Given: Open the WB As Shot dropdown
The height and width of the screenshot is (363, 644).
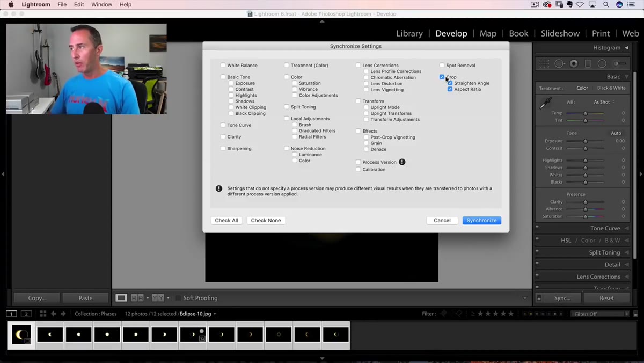Looking at the screenshot, I should [x=604, y=102].
